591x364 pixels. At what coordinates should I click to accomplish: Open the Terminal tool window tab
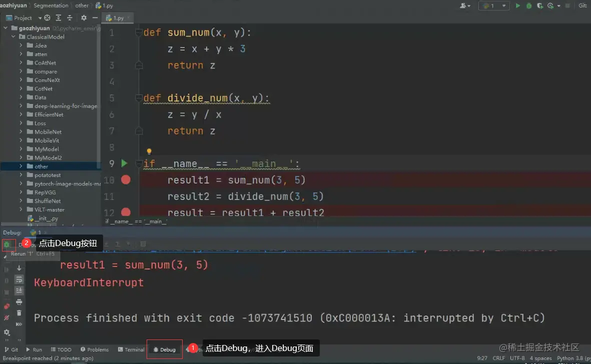click(x=131, y=349)
